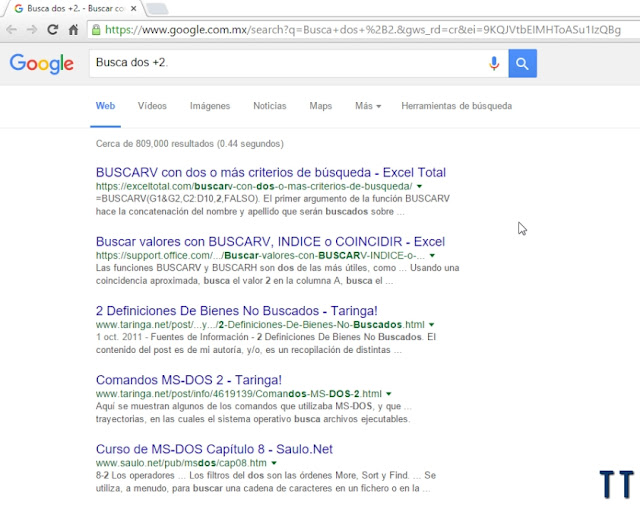
Task: Expand arrow beside saulo.net cap08.htm URL
Action: coord(274,463)
